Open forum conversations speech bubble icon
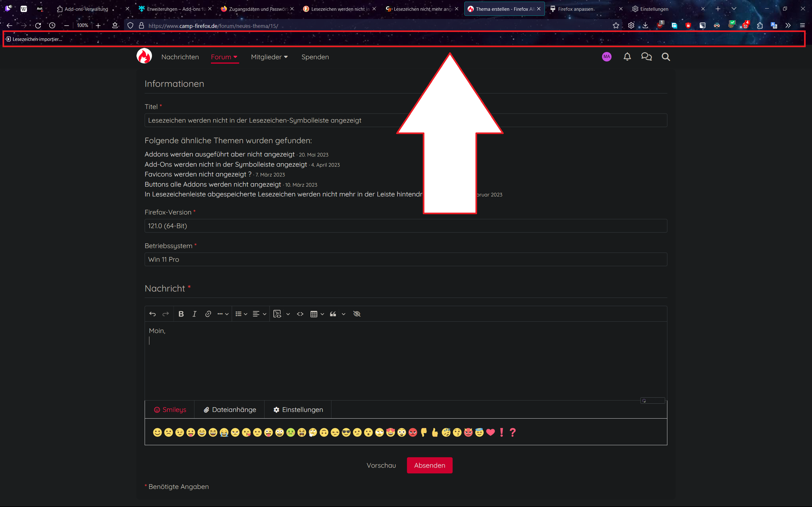This screenshot has width=812, height=507. (x=646, y=57)
